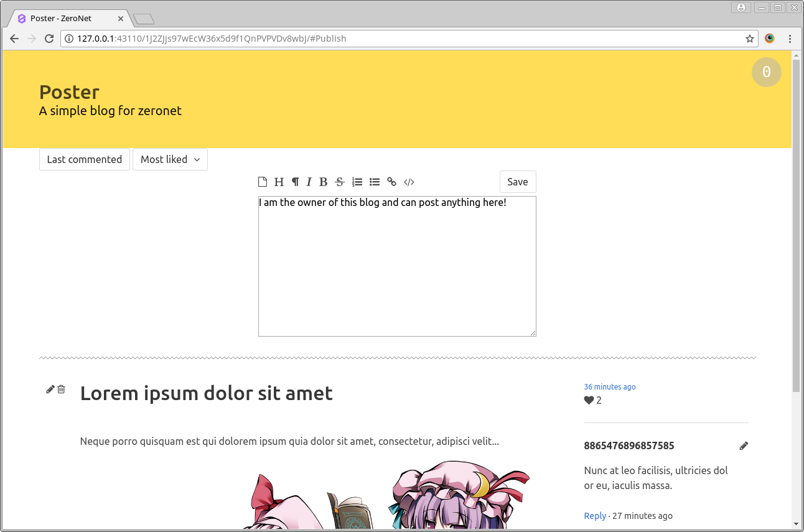Screen dimensions: 804x532
Task: Edit the Lorem ipsum post with pencil icon
Action: click(50, 389)
